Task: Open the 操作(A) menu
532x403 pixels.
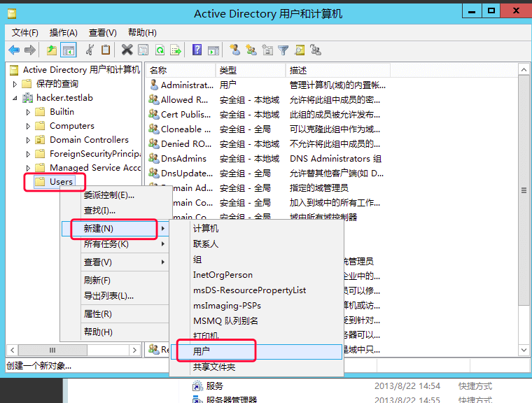Action: pyautogui.click(x=64, y=33)
